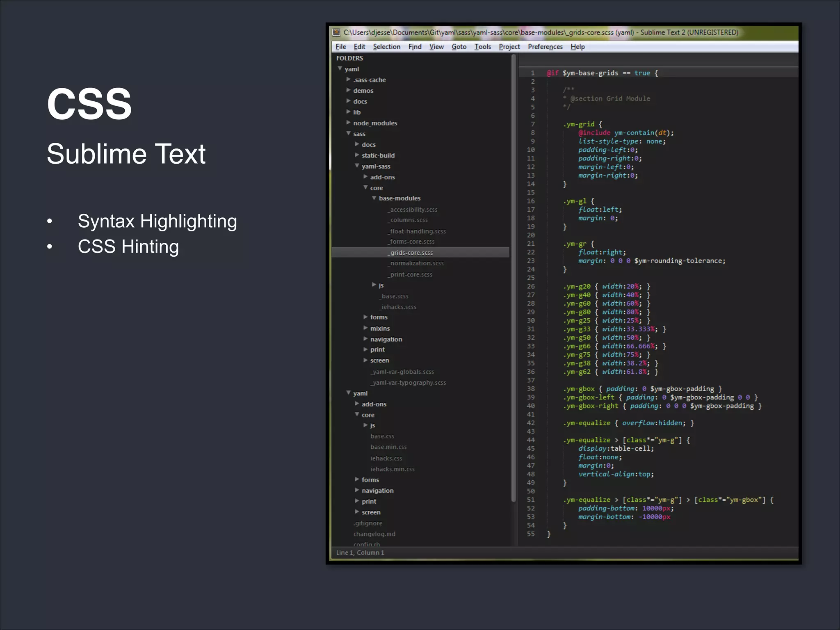Expand the lib folder

[348, 112]
